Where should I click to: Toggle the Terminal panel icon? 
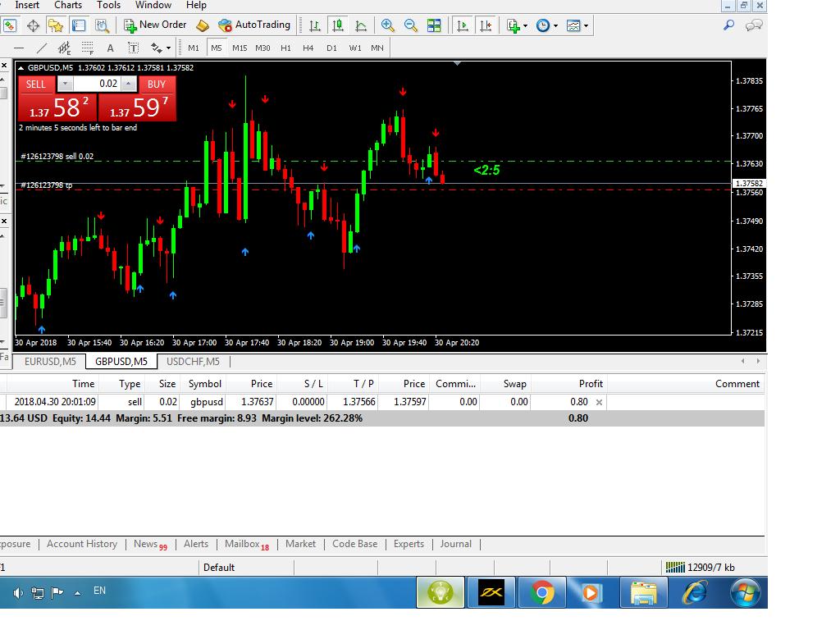[x=79, y=25]
